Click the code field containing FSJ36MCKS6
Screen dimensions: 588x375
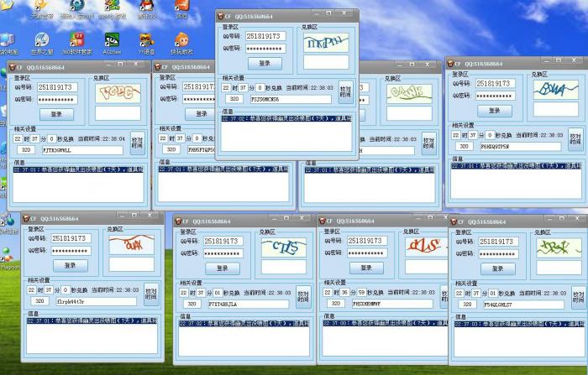click(x=291, y=99)
